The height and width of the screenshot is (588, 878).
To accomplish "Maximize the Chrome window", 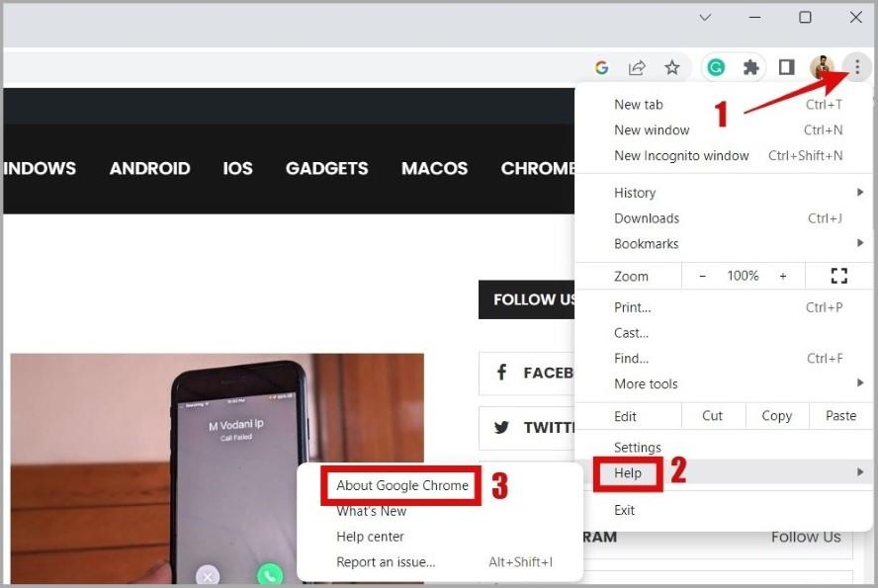I will [805, 18].
